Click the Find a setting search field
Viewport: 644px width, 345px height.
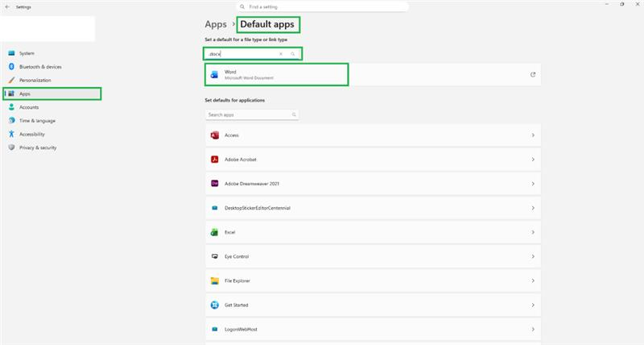pyautogui.click(x=323, y=7)
